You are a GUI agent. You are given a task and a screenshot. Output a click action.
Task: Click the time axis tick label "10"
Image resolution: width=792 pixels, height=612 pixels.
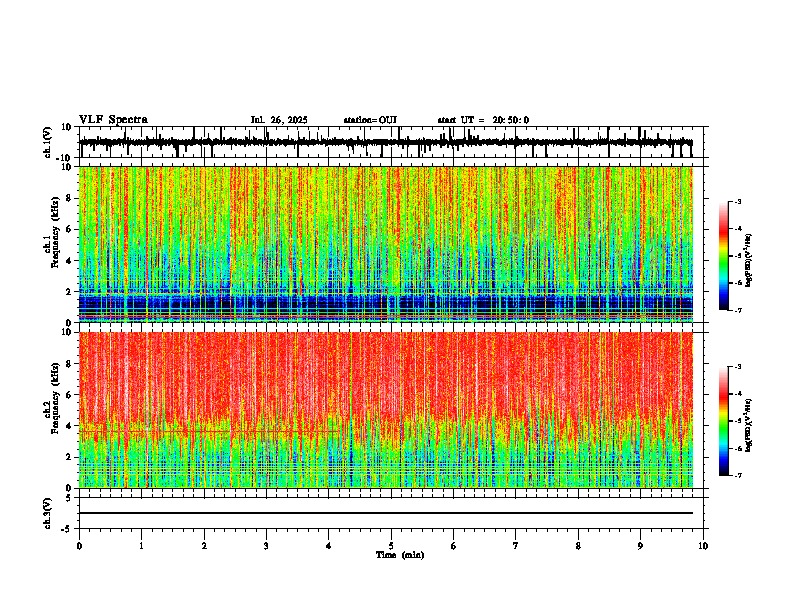[703, 546]
